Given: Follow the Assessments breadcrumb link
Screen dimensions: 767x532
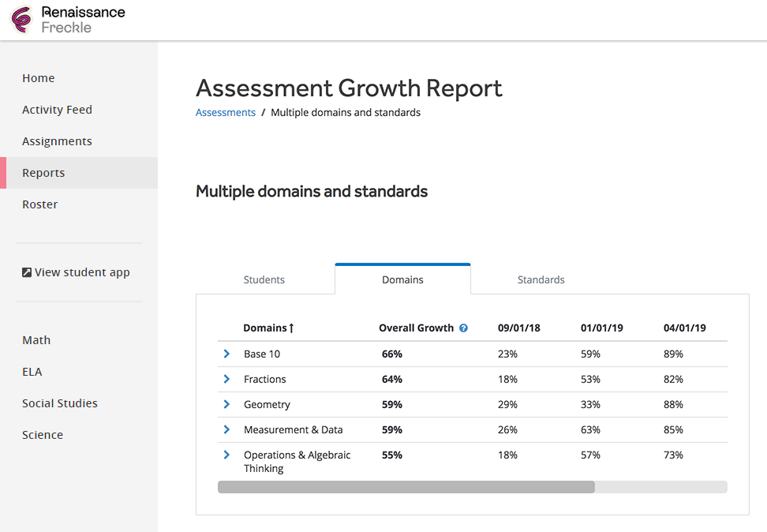Looking at the screenshot, I should tap(226, 113).
